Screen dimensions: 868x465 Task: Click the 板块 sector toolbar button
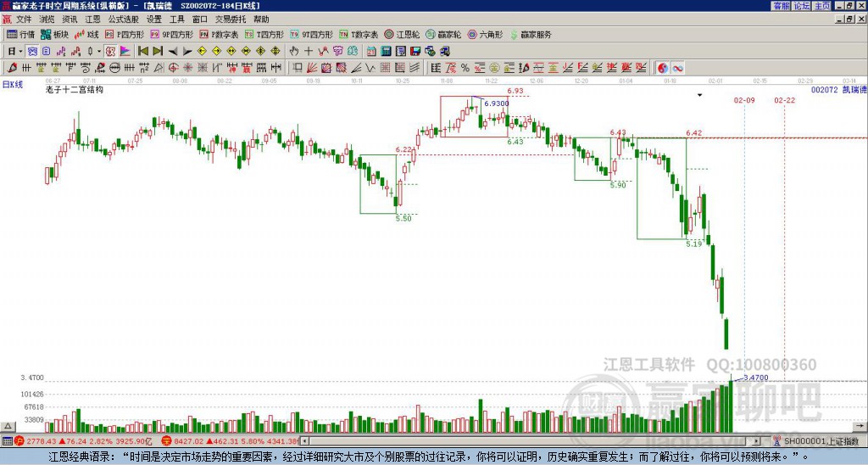(x=54, y=34)
